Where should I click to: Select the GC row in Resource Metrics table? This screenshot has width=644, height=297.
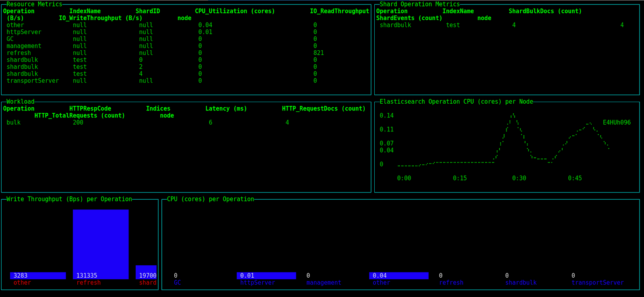pyautogui.click(x=186, y=39)
